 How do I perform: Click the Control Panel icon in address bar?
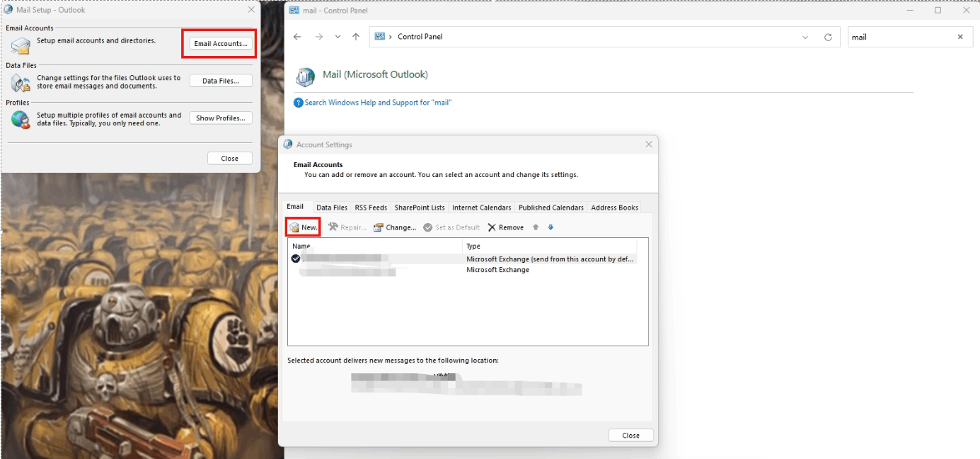380,36
